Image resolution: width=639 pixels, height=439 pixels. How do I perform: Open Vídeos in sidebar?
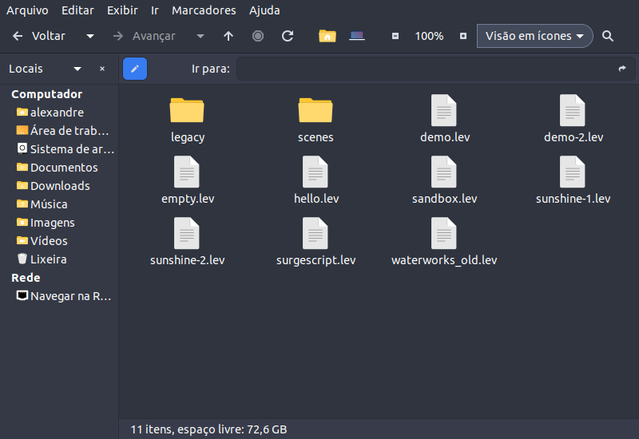(x=42, y=241)
